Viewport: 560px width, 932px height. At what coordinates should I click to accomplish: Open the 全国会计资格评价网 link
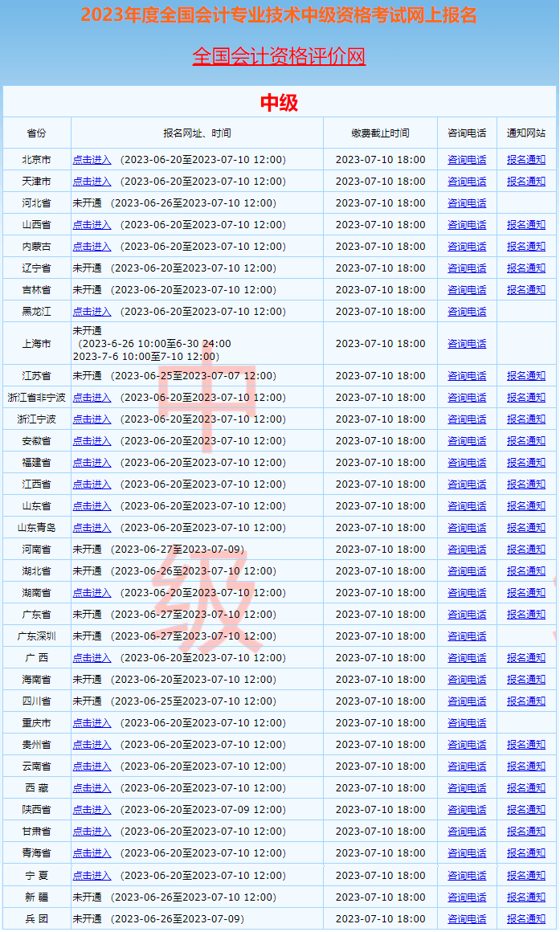tap(279, 56)
